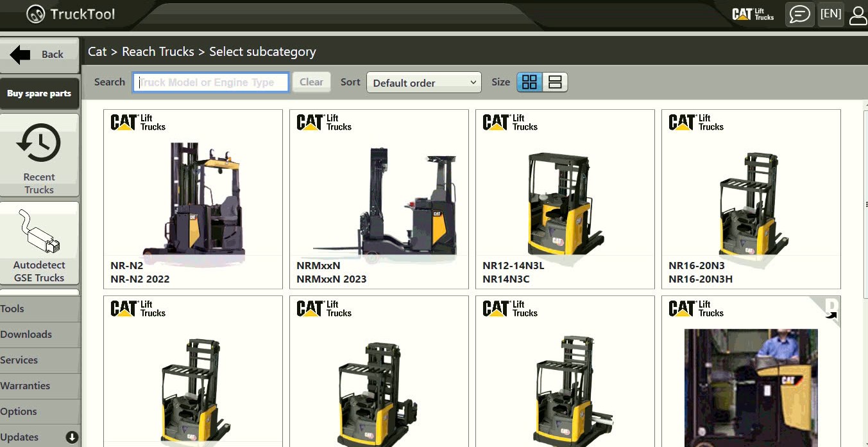868x447 pixels.
Task: Click the NR16-20N3H label
Action: point(701,279)
